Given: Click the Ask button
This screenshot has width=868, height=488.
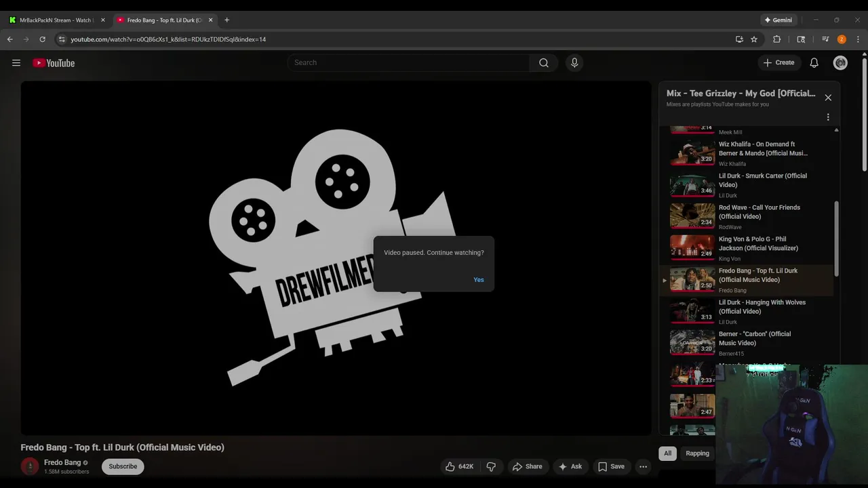Looking at the screenshot, I should pos(570,466).
